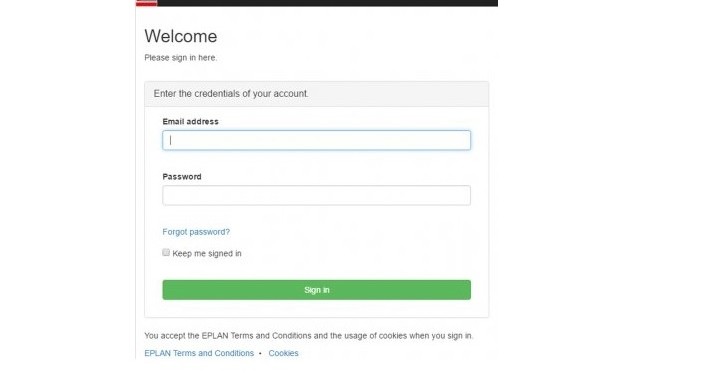Click the black top header bar
Image resolution: width=709 pixels, height=377 pixels.
[x=327, y=3]
